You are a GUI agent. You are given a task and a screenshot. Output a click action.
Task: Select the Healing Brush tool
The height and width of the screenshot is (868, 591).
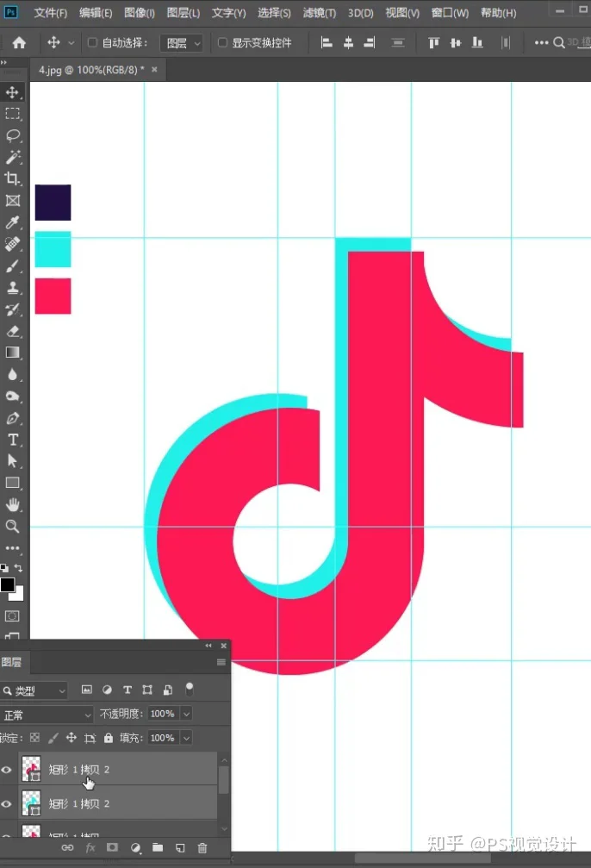tap(12, 244)
